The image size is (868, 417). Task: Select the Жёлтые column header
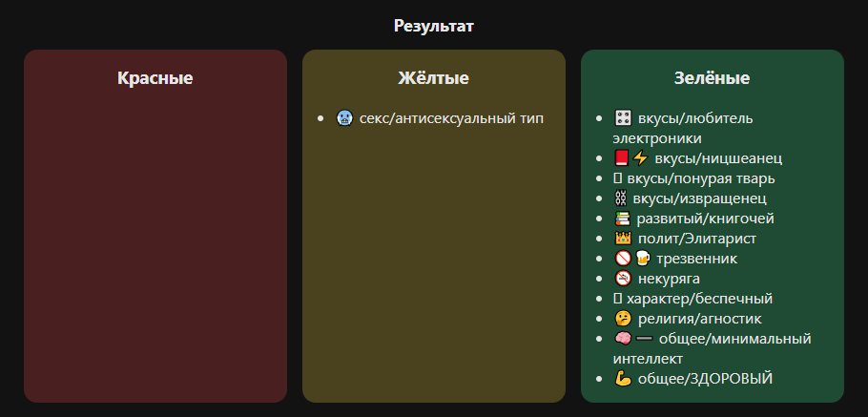(433, 78)
